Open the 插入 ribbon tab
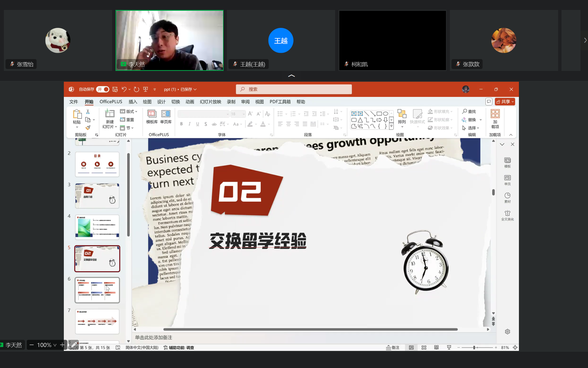Screen dimensions: 588x368 pyautogui.click(x=133, y=102)
